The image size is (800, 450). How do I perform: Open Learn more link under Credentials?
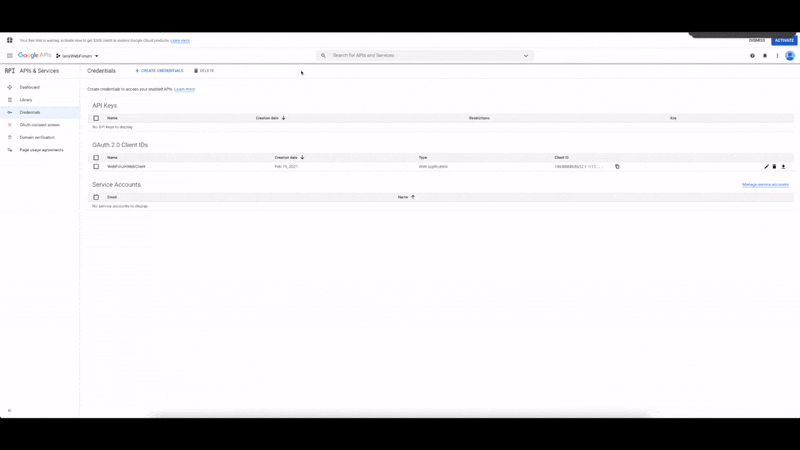click(185, 89)
